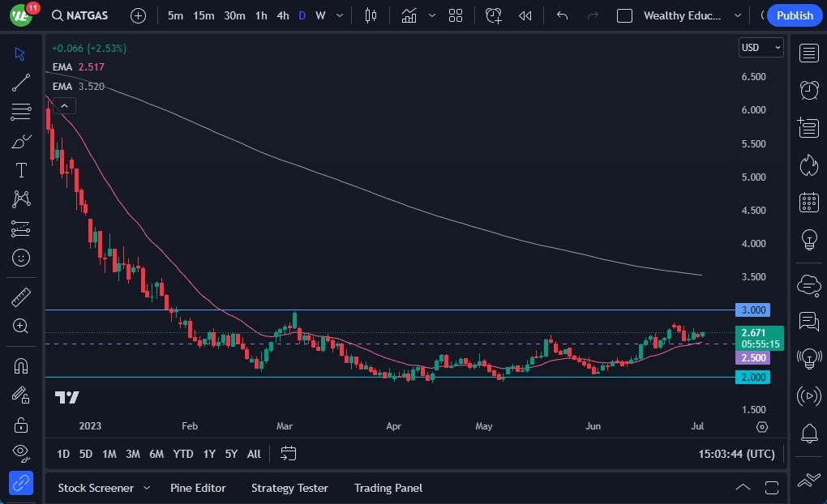
Task: Create an alert using the alarm plus icon
Action: click(493, 16)
